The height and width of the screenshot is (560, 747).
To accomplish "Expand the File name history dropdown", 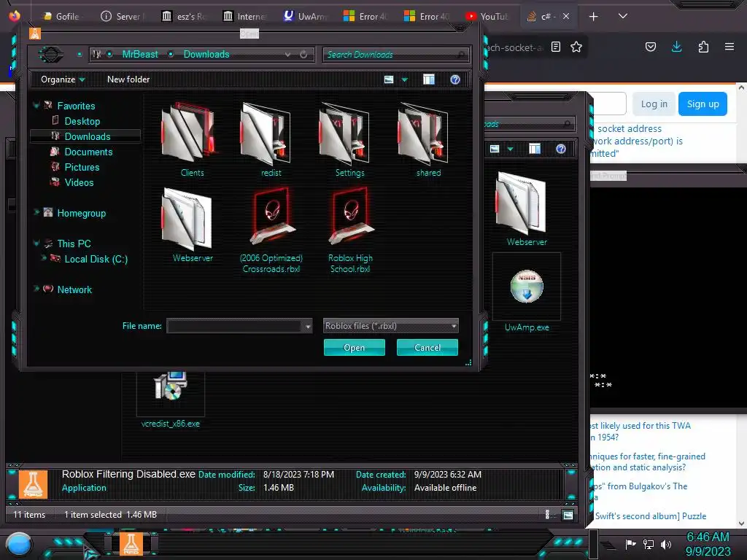I will [x=308, y=327].
